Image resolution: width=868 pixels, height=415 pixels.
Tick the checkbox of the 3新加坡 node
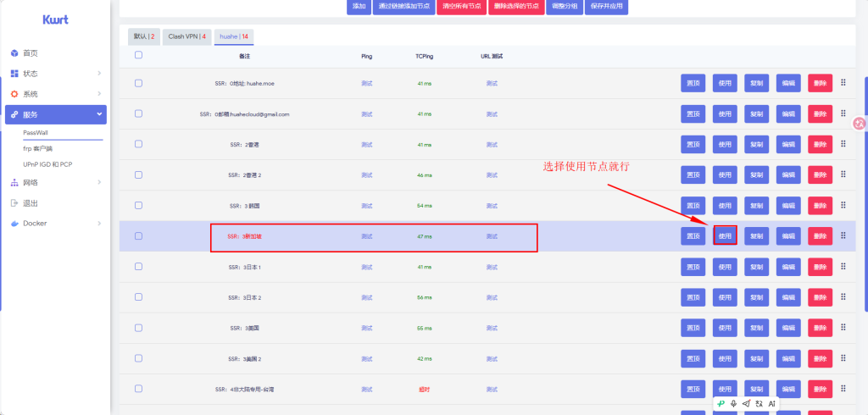pos(138,235)
